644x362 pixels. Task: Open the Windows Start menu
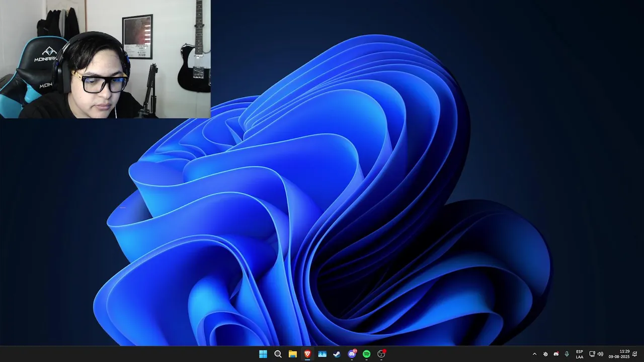263,354
